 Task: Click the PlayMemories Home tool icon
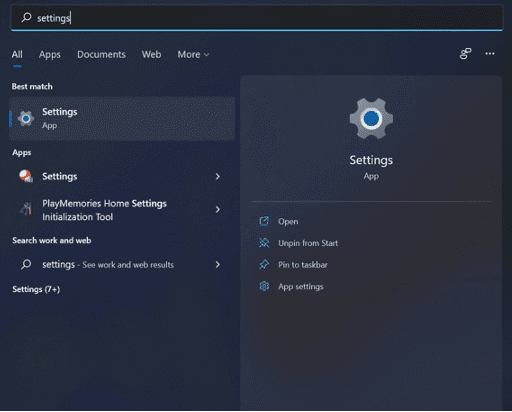[x=26, y=209]
